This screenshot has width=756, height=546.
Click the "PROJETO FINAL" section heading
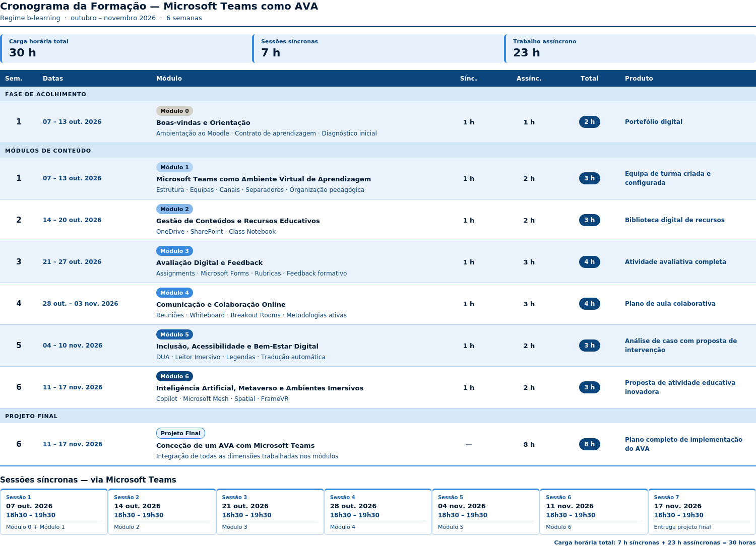[x=31, y=416]
